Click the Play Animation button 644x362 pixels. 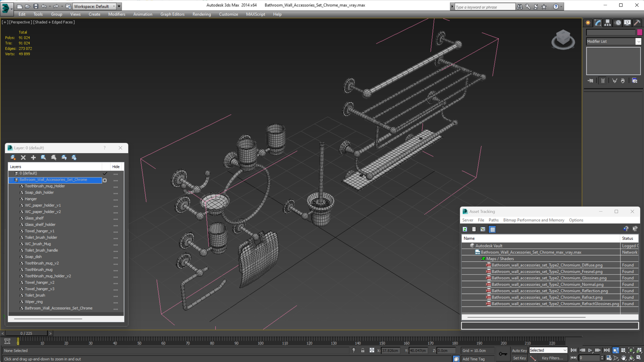coord(590,350)
